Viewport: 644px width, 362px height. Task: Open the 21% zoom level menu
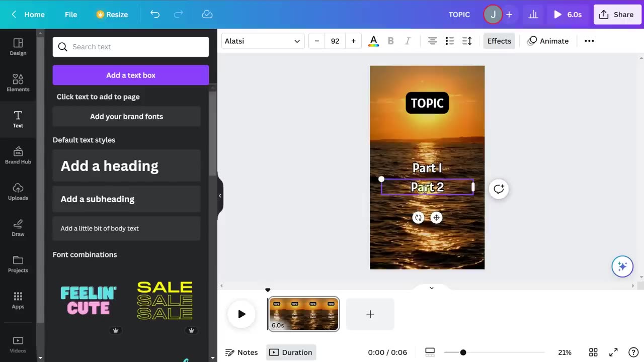click(x=565, y=352)
